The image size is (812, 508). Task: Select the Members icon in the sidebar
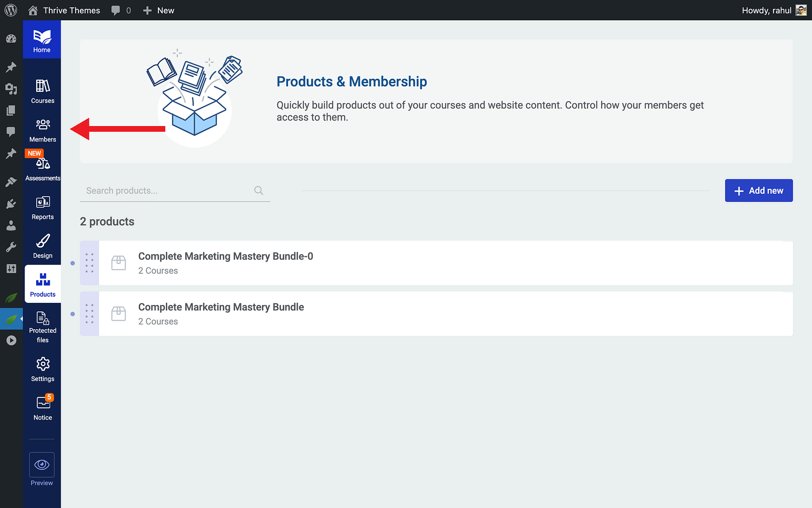(42, 128)
